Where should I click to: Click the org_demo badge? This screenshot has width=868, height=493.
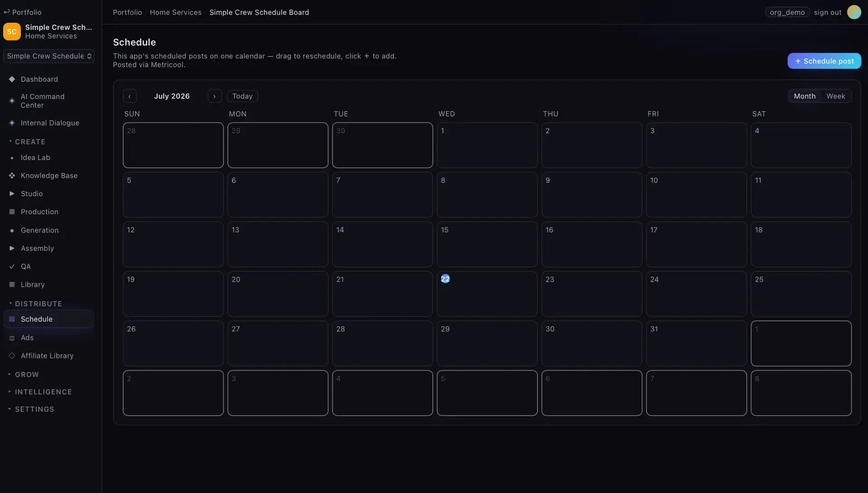tap(787, 12)
